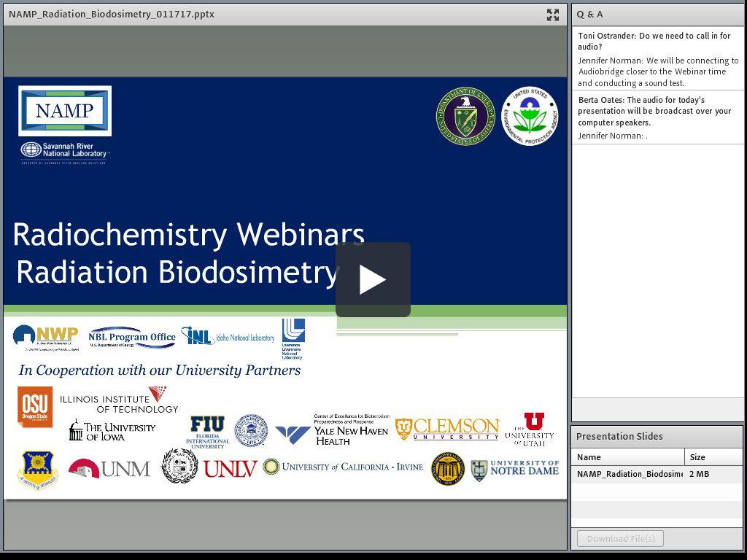Click the NAMP logo on slide

pos(65,111)
